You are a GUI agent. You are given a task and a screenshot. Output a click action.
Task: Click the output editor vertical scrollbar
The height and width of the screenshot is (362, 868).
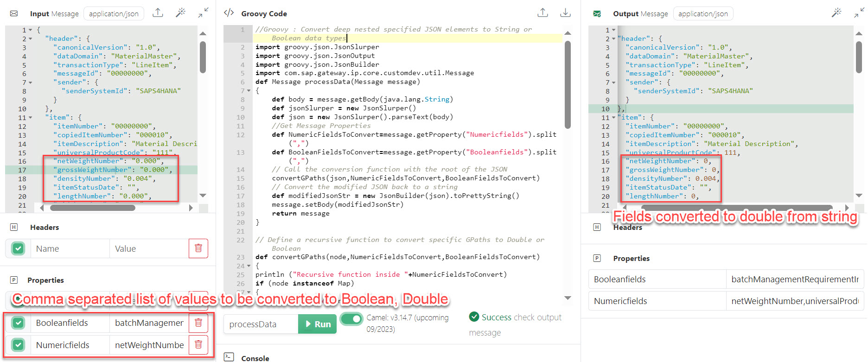click(x=859, y=57)
